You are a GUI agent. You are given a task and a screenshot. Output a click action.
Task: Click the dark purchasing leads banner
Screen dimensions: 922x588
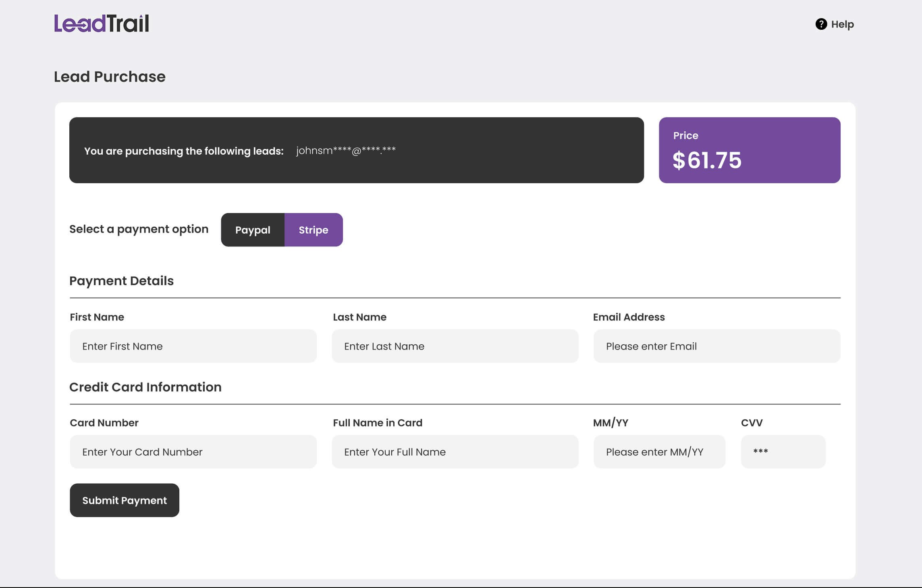click(357, 150)
